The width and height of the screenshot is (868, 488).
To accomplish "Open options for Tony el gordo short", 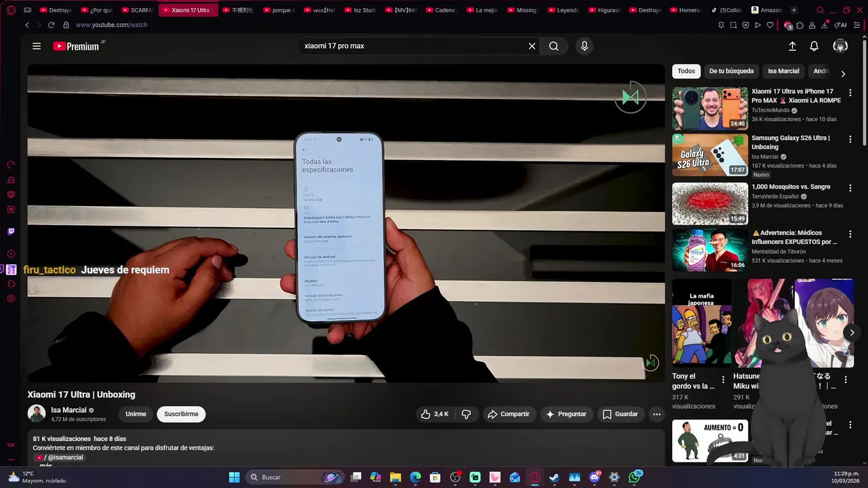I will pos(723,380).
